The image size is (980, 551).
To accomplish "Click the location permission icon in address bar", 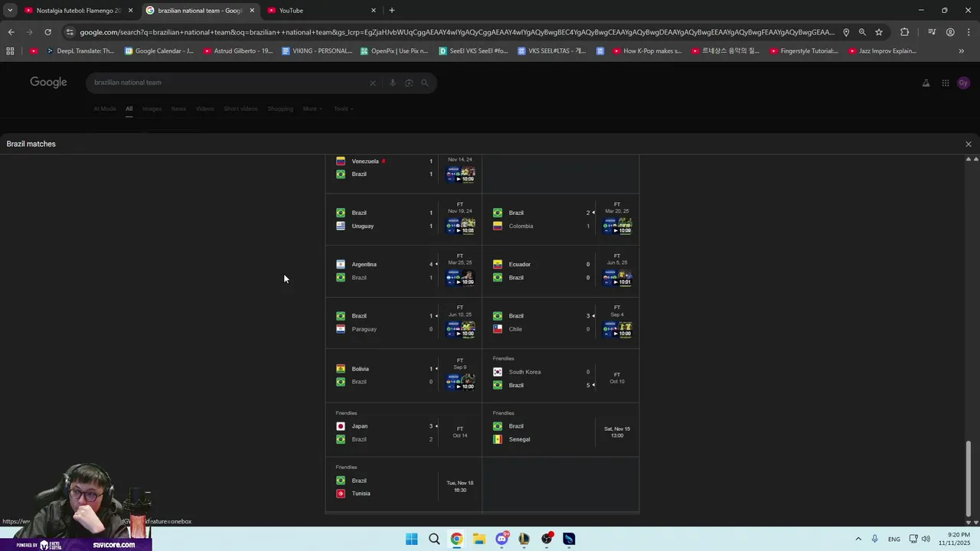I will click(846, 32).
